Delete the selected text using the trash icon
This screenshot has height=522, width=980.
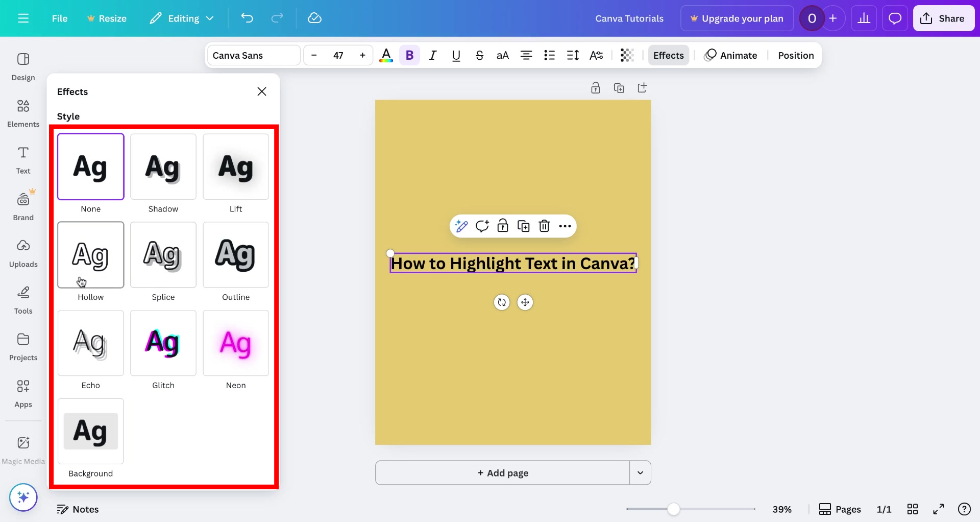pyautogui.click(x=544, y=226)
